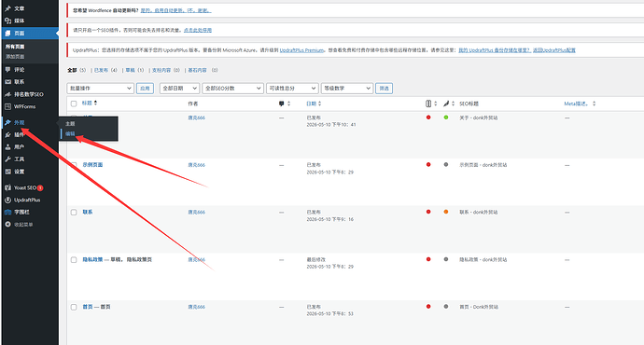Open the Yoast SEO sidebar icon
This screenshot has height=345, width=644.
coord(7,187)
